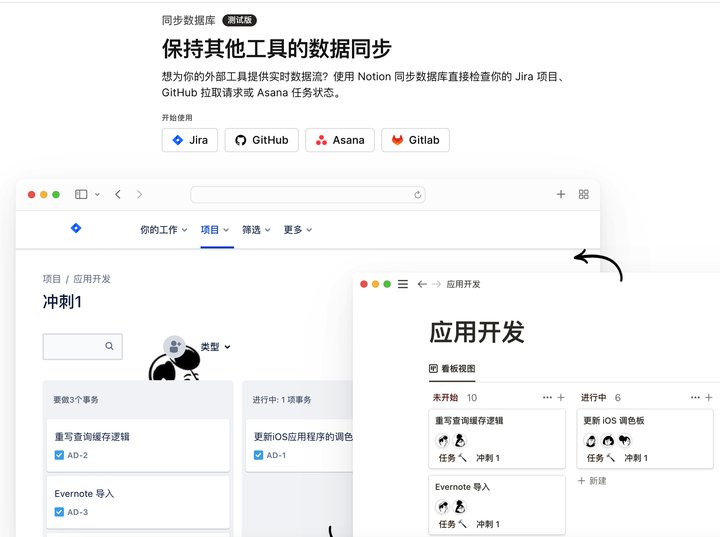Click the 要做3个事务 column header
This screenshot has width=720, height=537.
coord(76,400)
